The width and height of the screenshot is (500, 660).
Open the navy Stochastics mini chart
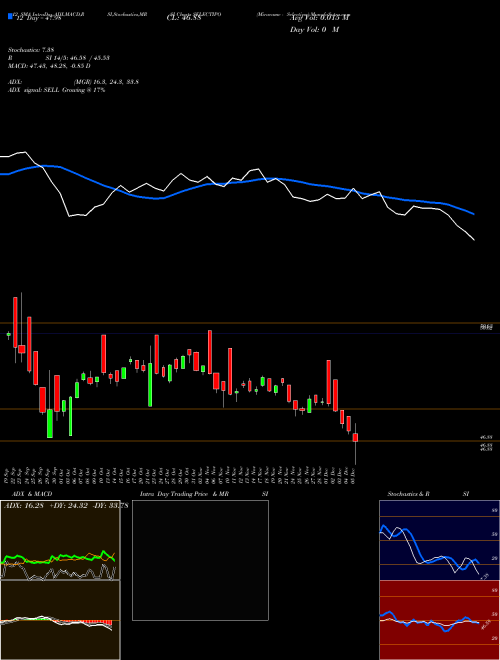coord(439,540)
